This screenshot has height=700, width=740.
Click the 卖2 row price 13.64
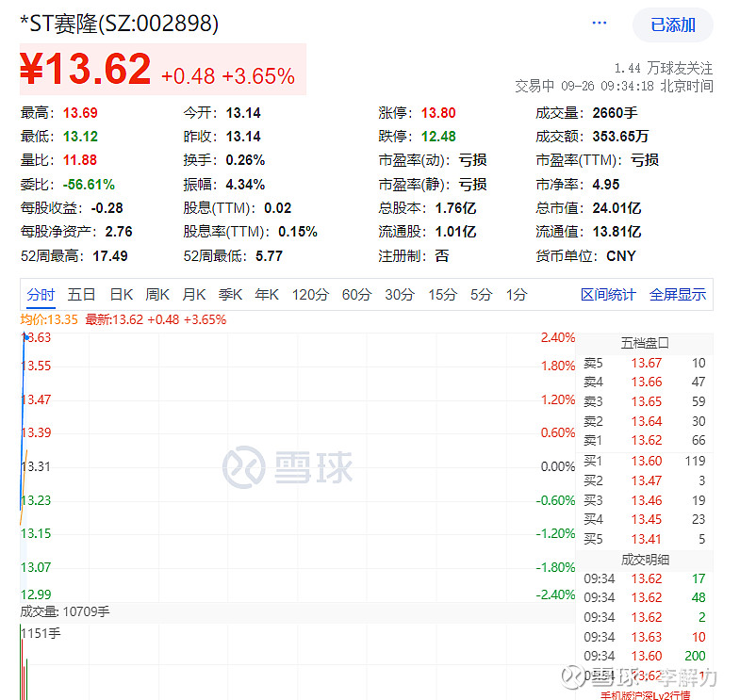[647, 421]
